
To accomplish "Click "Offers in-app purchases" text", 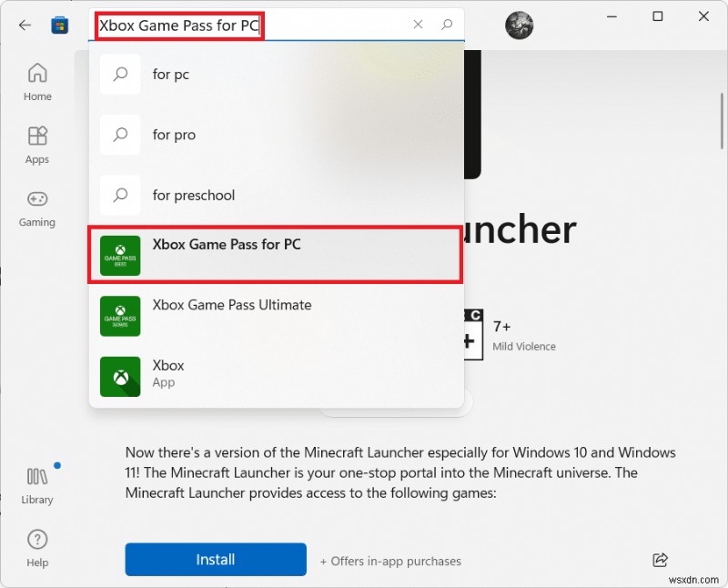I will click(x=390, y=561).
